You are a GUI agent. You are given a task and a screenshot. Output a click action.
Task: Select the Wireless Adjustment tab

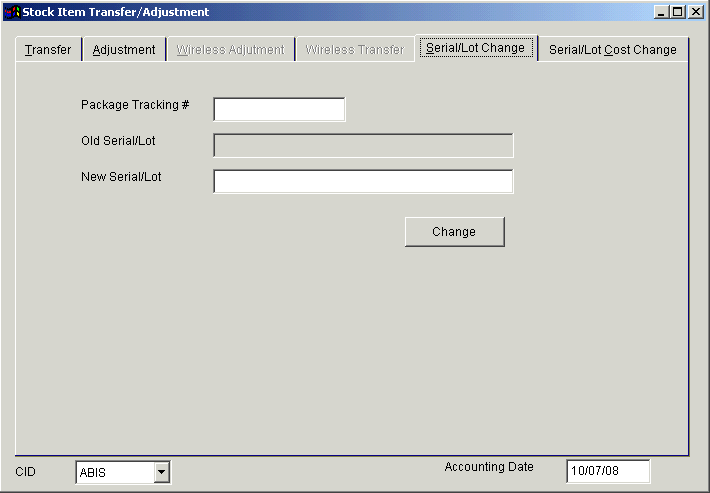coord(230,50)
